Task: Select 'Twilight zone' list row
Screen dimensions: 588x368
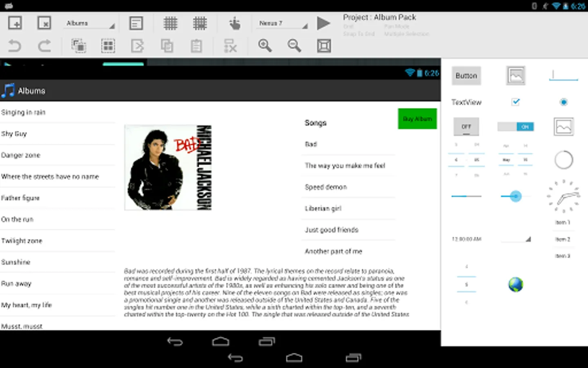Action: (57, 241)
